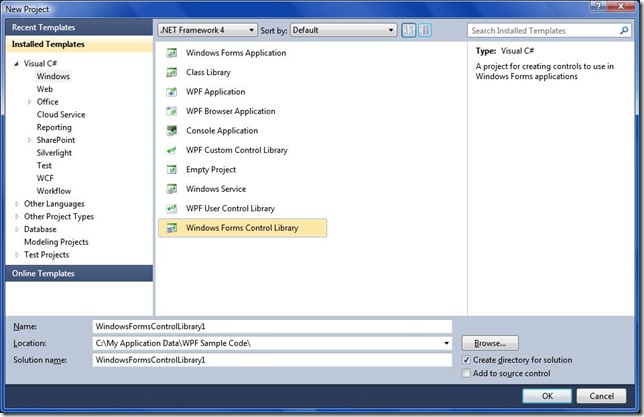Image resolution: width=644 pixels, height=417 pixels.
Task: Select WPF Custom Control Library text
Action: tap(237, 150)
